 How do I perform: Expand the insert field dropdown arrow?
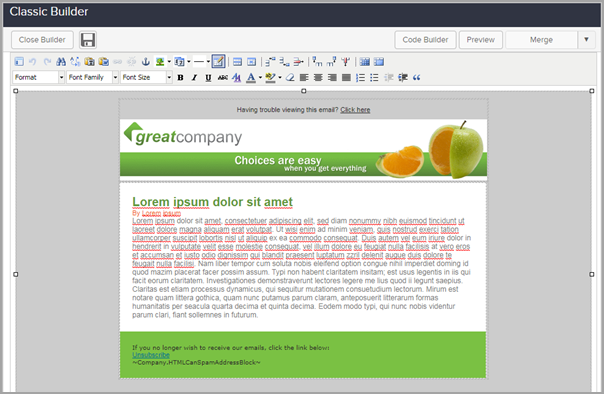pos(189,62)
